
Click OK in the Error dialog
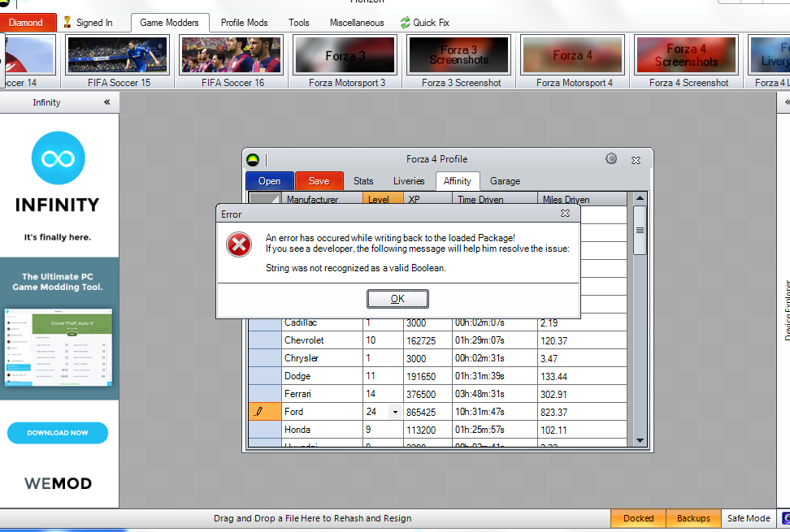click(397, 299)
